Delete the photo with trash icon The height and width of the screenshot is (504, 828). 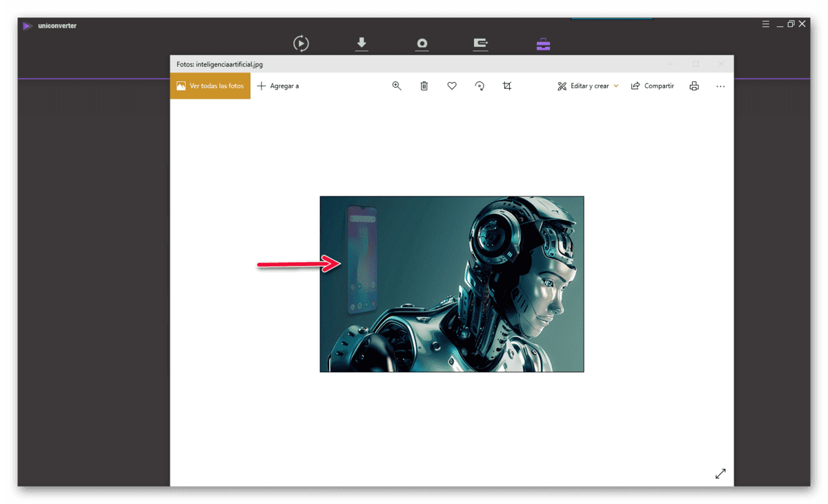tap(424, 86)
